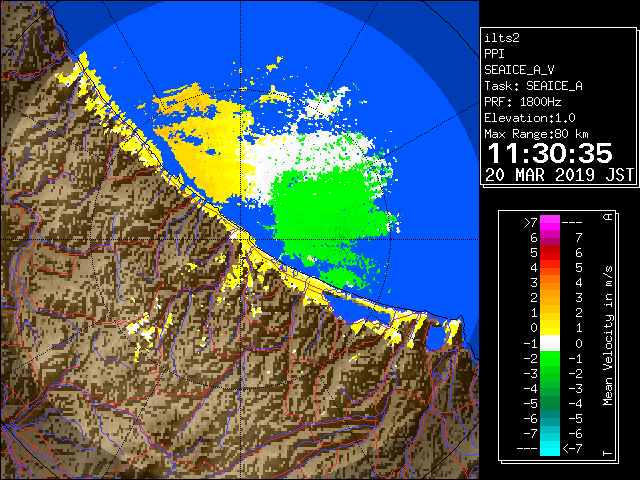Select the "PPI" scan type label

(494, 54)
